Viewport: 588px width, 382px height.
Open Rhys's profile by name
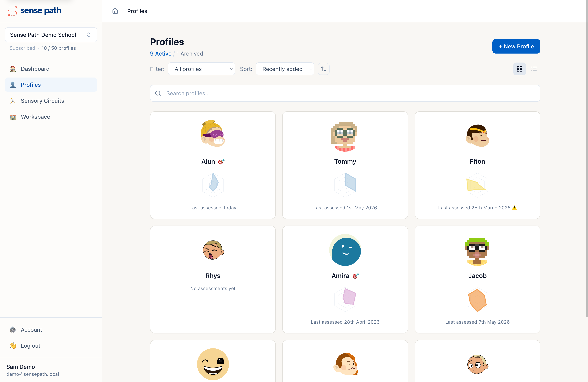tap(213, 276)
